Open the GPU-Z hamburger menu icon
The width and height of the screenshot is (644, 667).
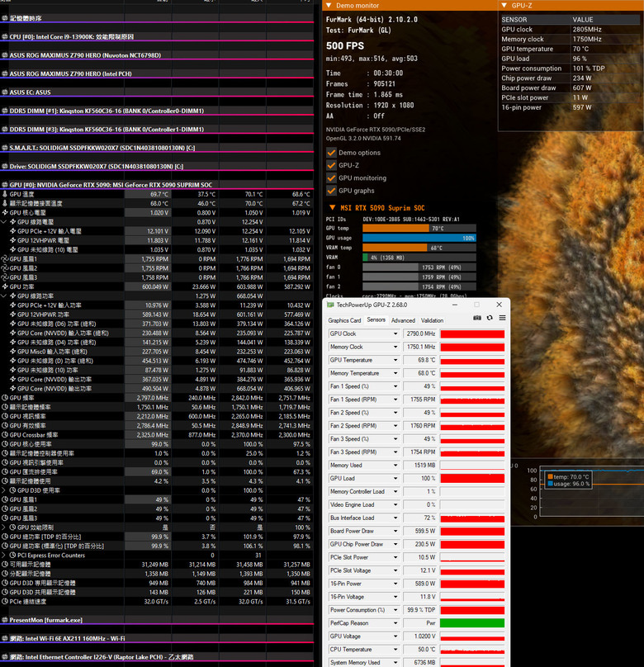(x=502, y=318)
